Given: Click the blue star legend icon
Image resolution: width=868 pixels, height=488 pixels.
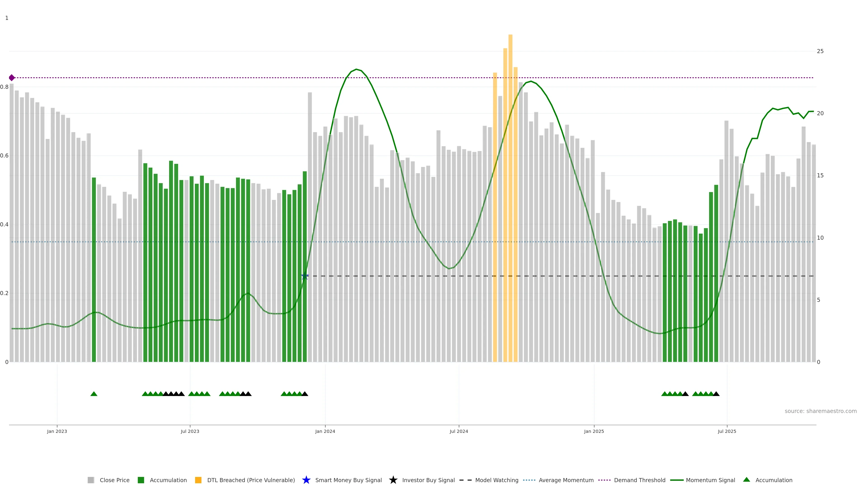Looking at the screenshot, I should click(x=306, y=480).
